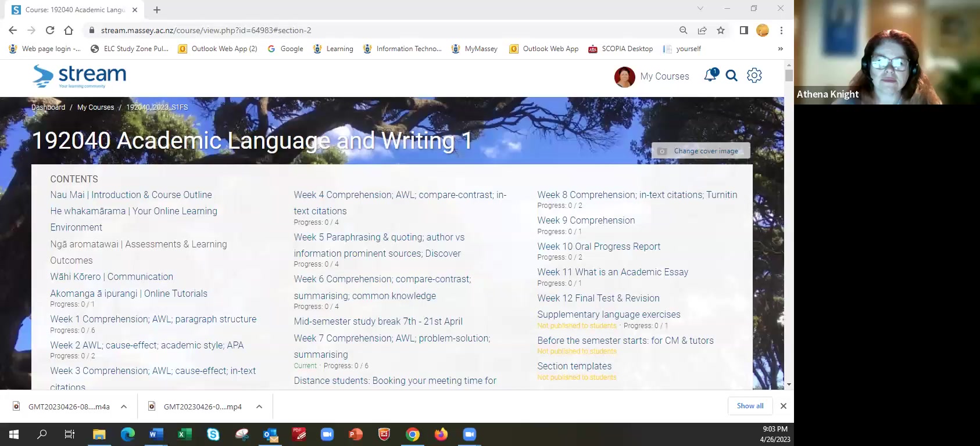
Task: Open Week 10 Oral Progress Report link
Action: pyautogui.click(x=599, y=246)
